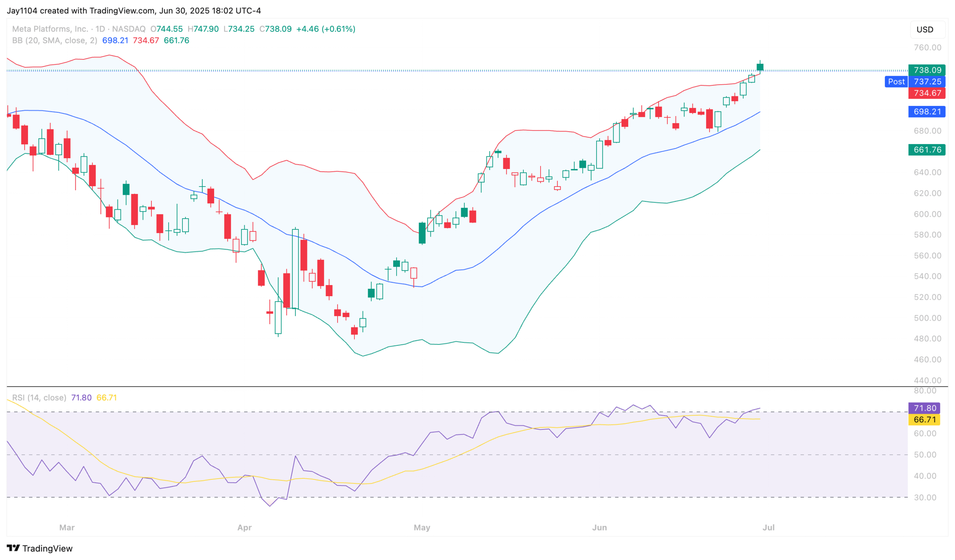Click the Apr label on time axis
The image size is (955, 560).
pyautogui.click(x=244, y=528)
